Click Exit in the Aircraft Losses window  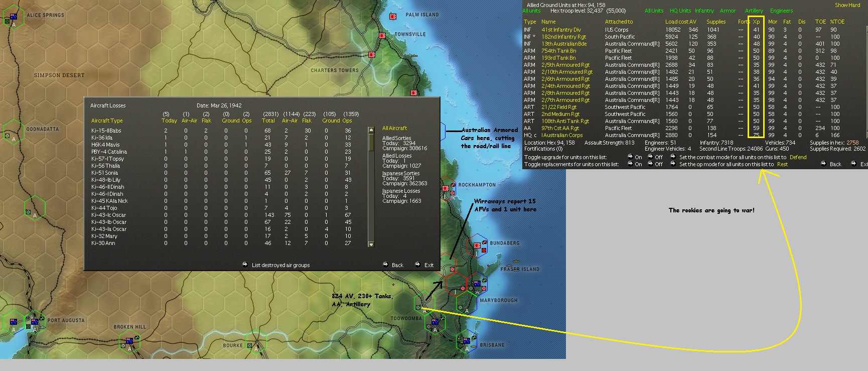429,265
